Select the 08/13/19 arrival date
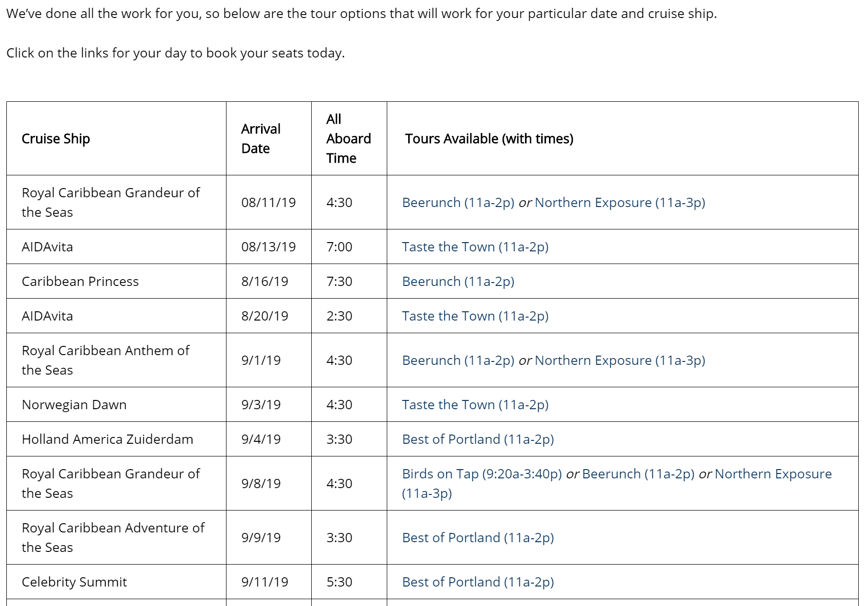 pos(268,246)
